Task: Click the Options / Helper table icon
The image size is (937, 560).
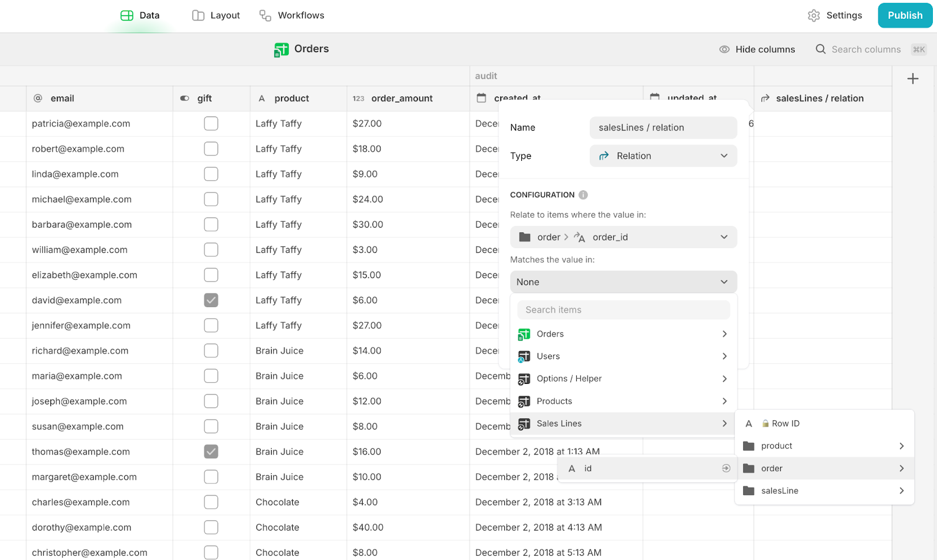Action: [x=524, y=379]
